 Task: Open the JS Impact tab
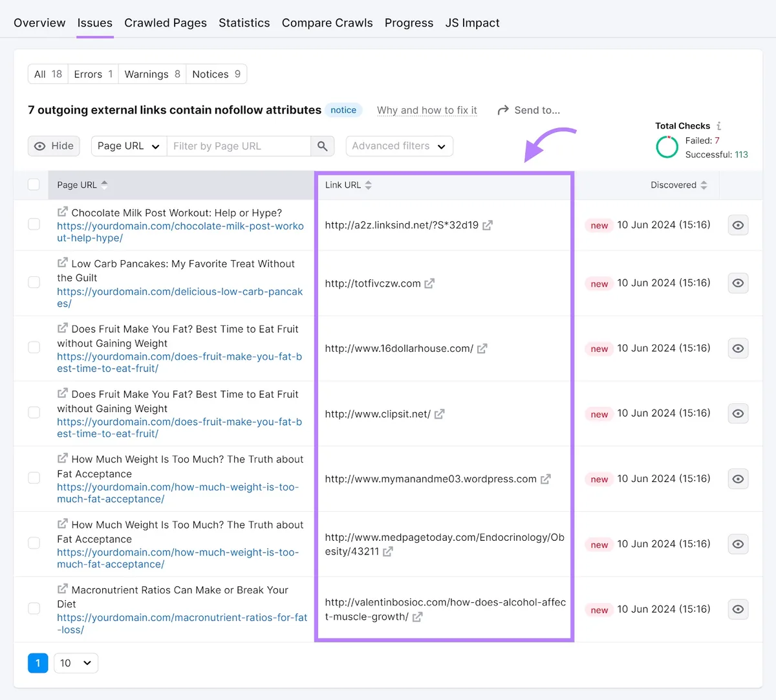tap(473, 23)
